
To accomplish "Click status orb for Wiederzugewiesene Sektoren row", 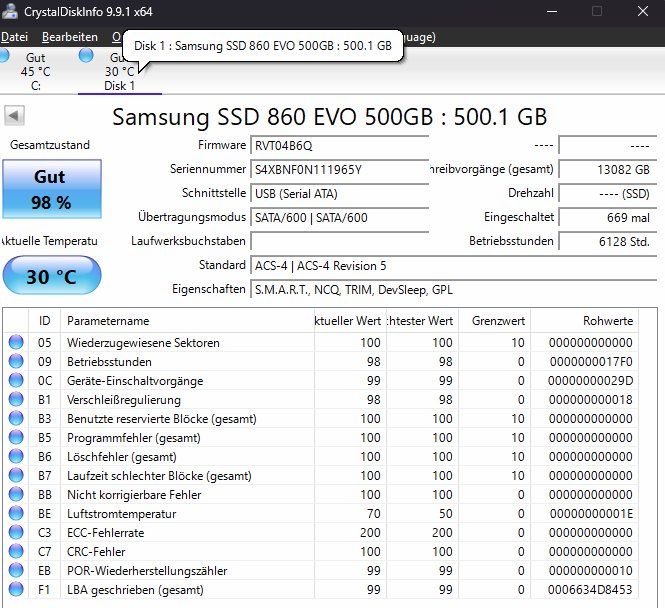I will [x=16, y=342].
